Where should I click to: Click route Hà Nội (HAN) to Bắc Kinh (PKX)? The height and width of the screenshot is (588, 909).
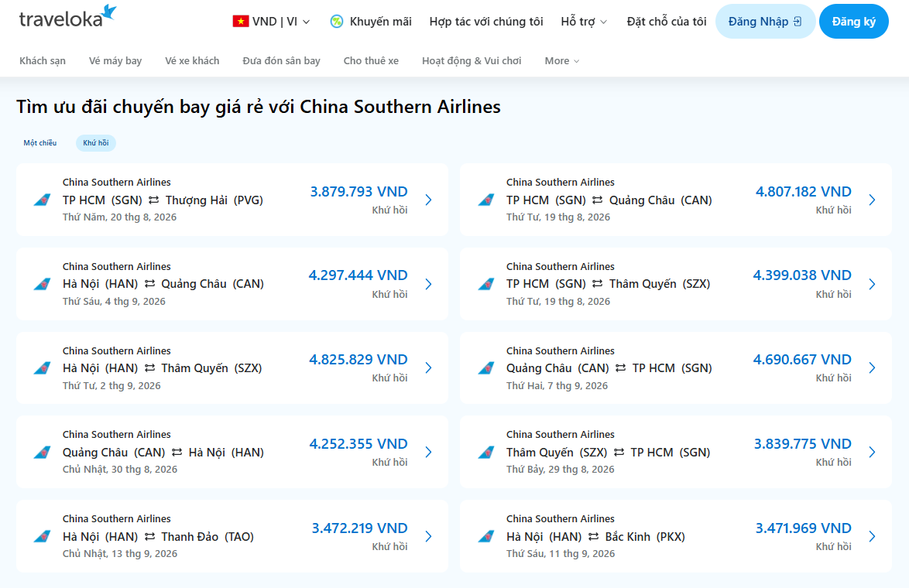(x=595, y=536)
